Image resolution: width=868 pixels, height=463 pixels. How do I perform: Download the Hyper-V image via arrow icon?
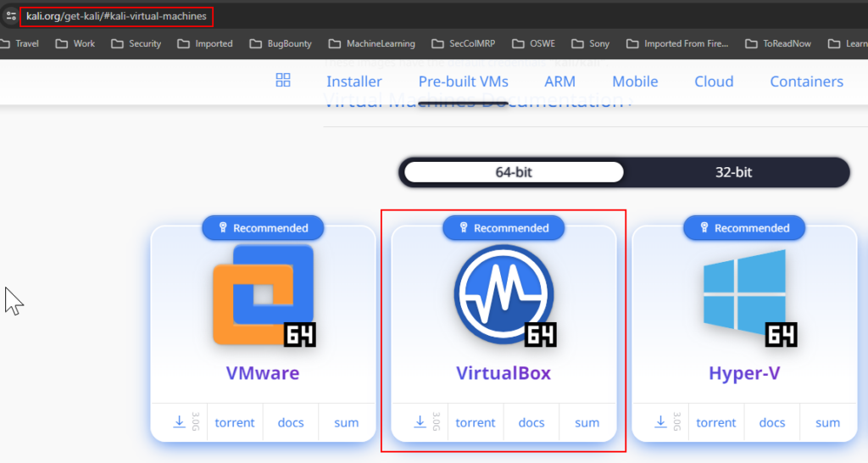[661, 422]
